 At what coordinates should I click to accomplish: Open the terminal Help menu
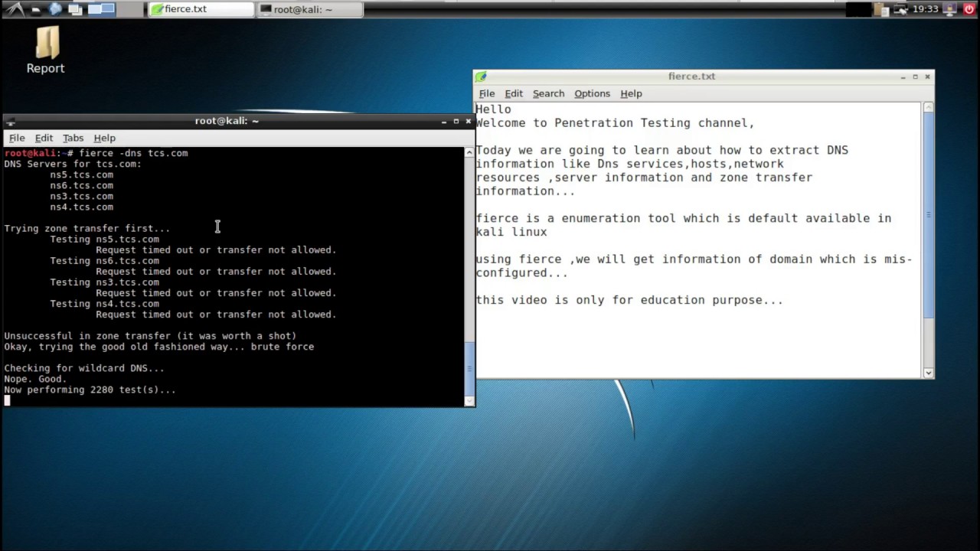tap(104, 138)
